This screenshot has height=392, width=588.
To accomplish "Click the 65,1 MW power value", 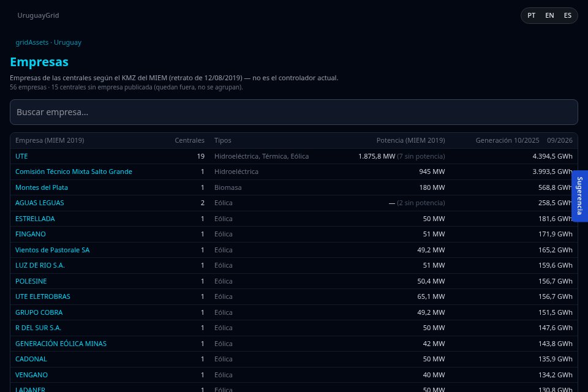I will click(x=431, y=296).
